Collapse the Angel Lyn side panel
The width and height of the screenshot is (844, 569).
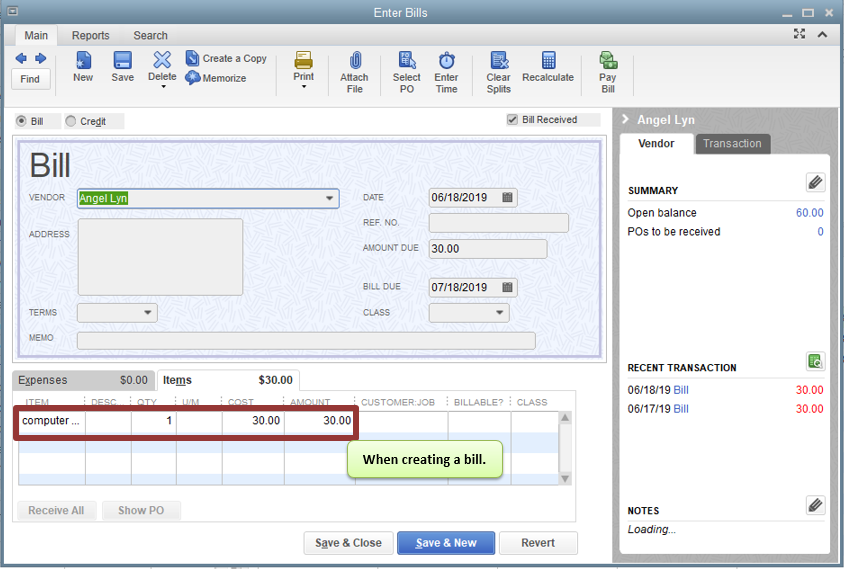pos(625,119)
